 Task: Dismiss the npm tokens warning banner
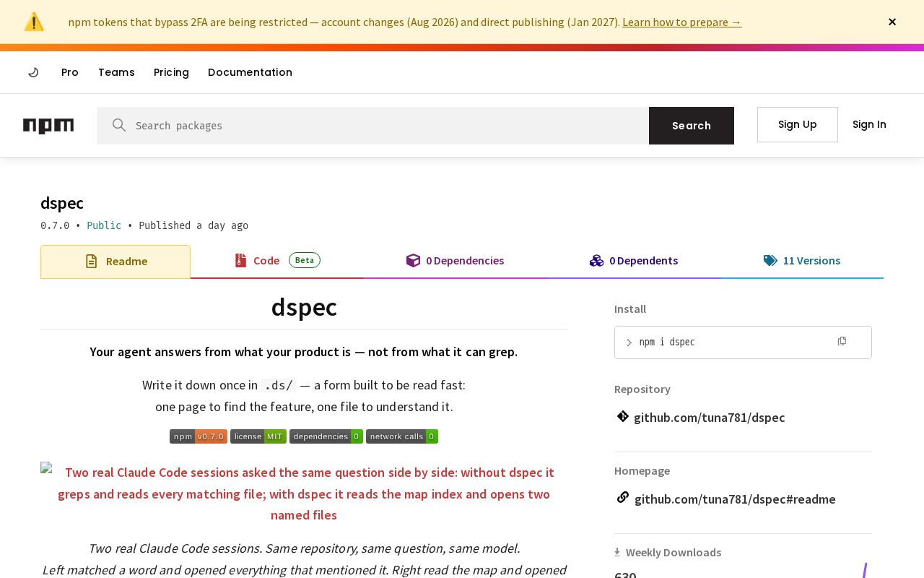892,22
